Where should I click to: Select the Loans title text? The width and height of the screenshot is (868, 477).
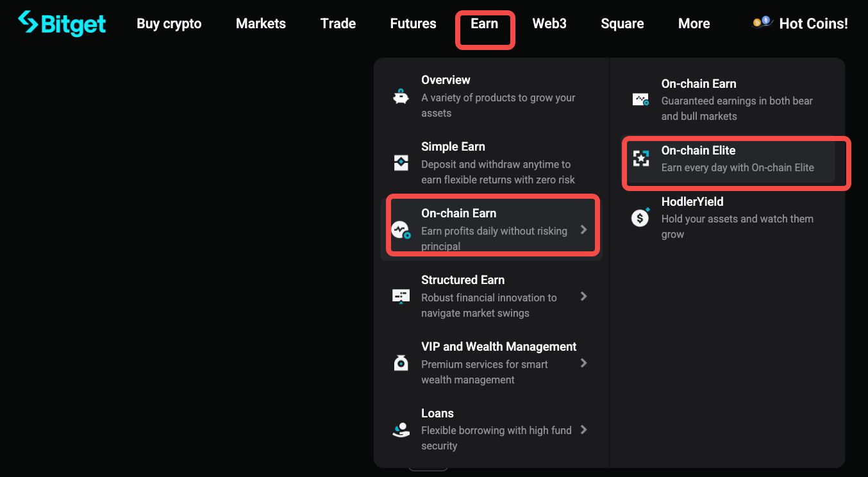437,414
